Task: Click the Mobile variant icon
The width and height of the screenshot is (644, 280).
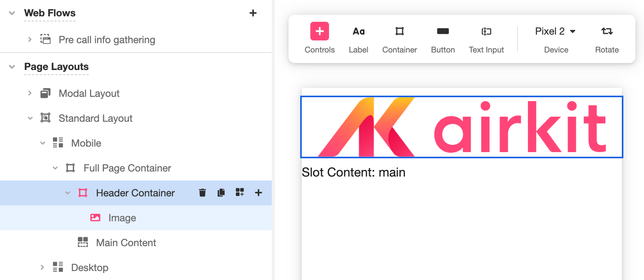Action: tap(58, 143)
